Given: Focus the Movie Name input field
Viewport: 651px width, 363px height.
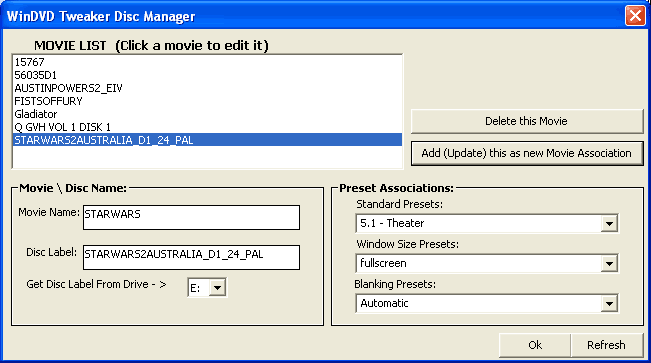Looking at the screenshot, I should 191,217.
